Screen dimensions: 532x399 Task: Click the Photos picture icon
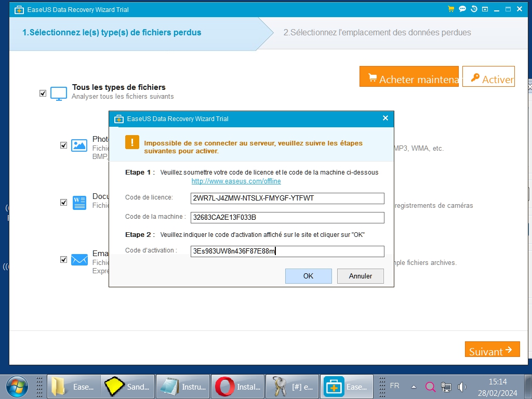coord(79,145)
